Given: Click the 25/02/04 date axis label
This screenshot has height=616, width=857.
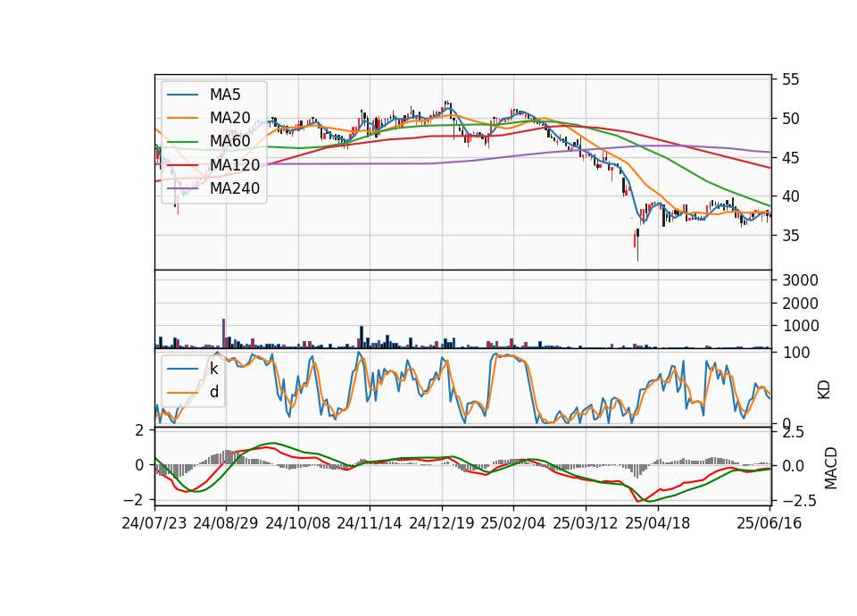Looking at the screenshot, I should pyautogui.click(x=513, y=523).
